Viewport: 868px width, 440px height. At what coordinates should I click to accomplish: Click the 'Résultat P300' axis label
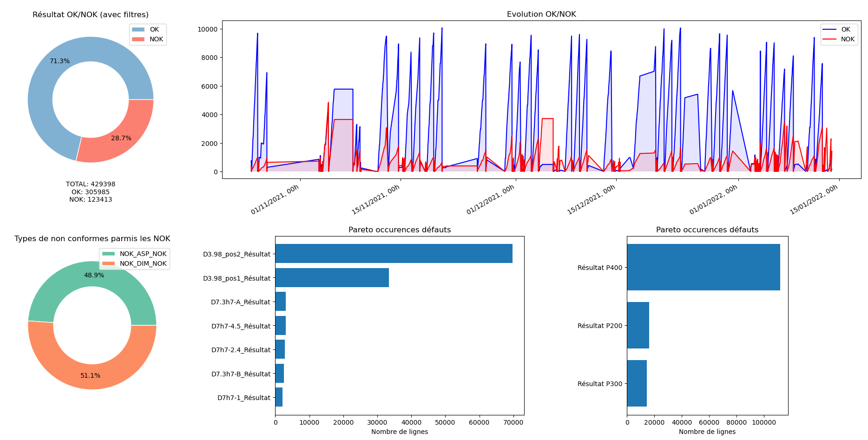[x=600, y=384]
